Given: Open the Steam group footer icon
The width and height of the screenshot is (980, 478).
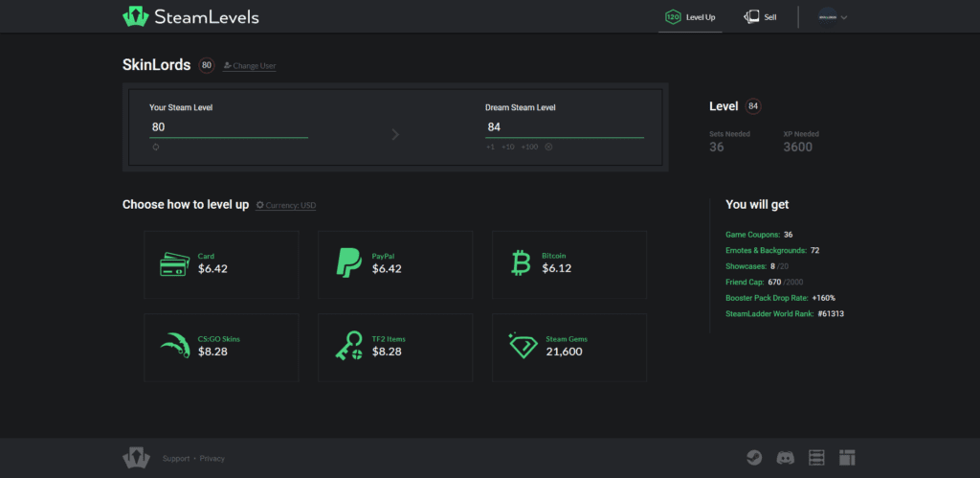Looking at the screenshot, I should tap(754, 458).
